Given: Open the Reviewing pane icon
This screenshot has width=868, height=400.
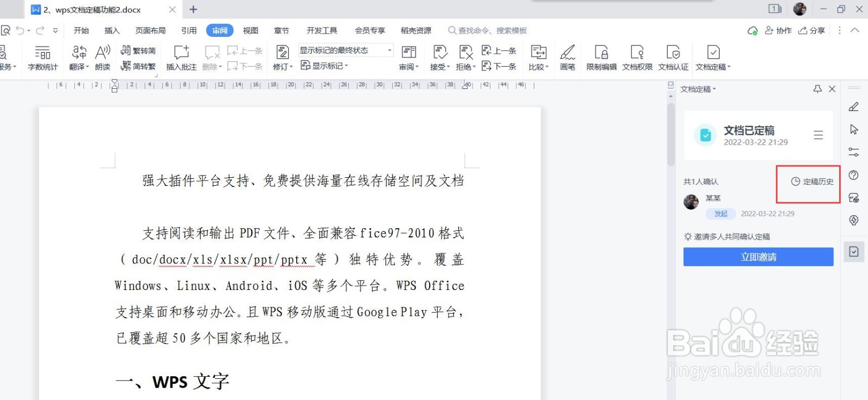Looking at the screenshot, I should pos(409,52).
